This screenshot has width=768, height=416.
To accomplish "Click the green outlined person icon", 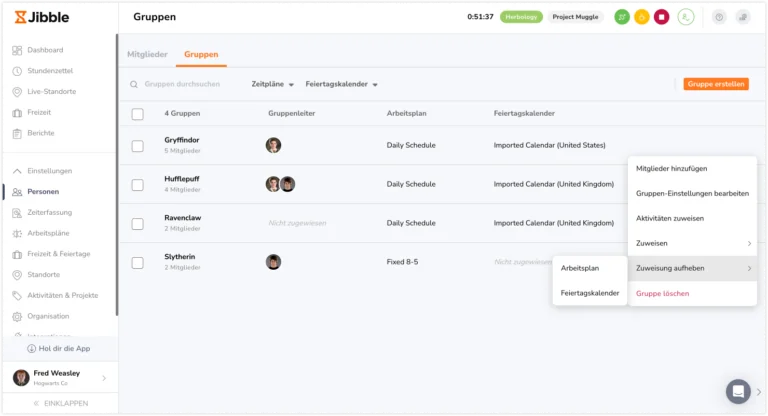I will coord(686,17).
